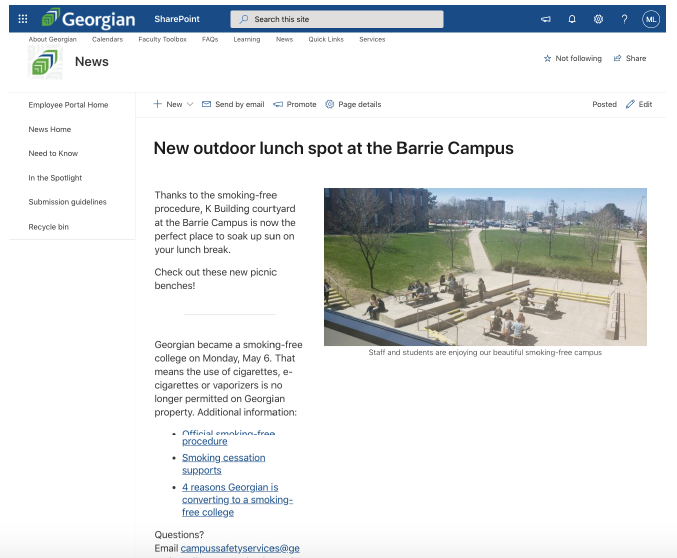The image size is (677, 558).
Task: Click the Georgian News site logo
Action: [x=46, y=62]
